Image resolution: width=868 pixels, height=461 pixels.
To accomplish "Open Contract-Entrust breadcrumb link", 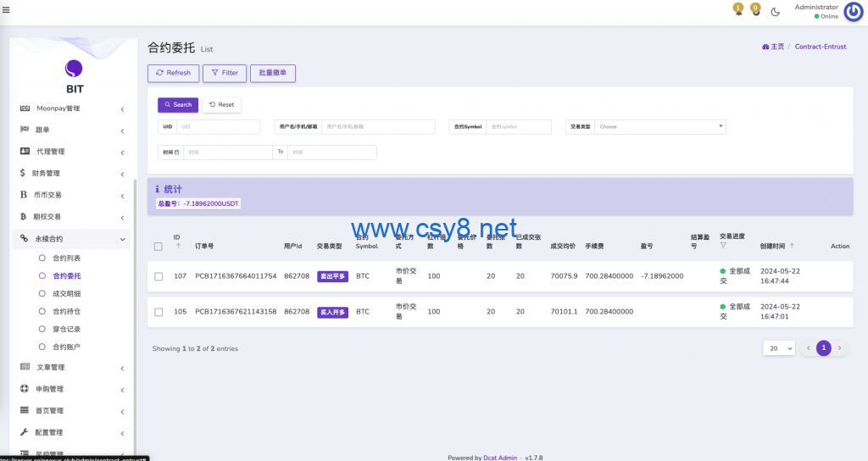I will (x=821, y=47).
